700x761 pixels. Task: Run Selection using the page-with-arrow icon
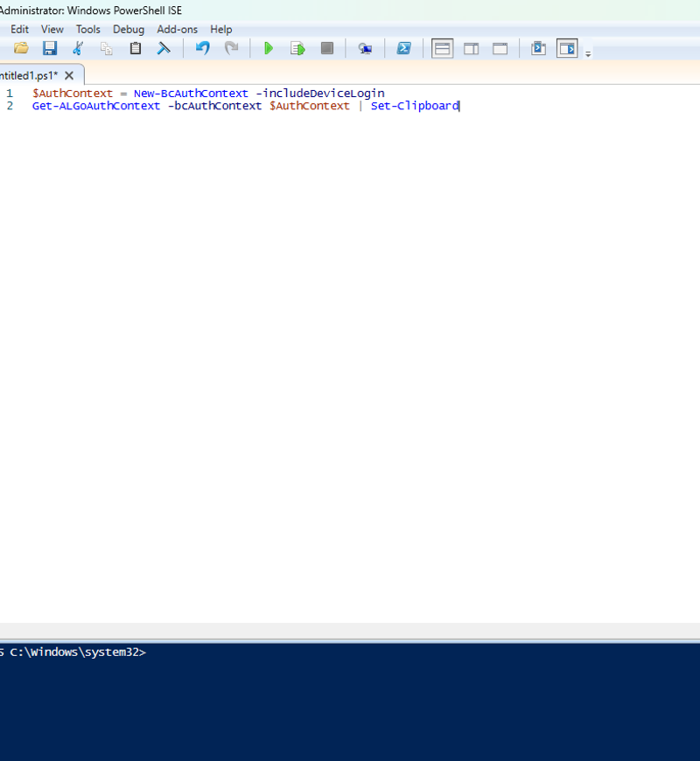click(x=297, y=48)
